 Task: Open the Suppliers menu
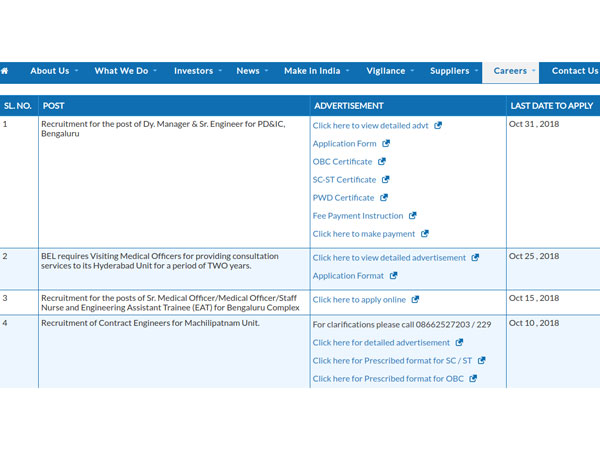click(x=449, y=71)
